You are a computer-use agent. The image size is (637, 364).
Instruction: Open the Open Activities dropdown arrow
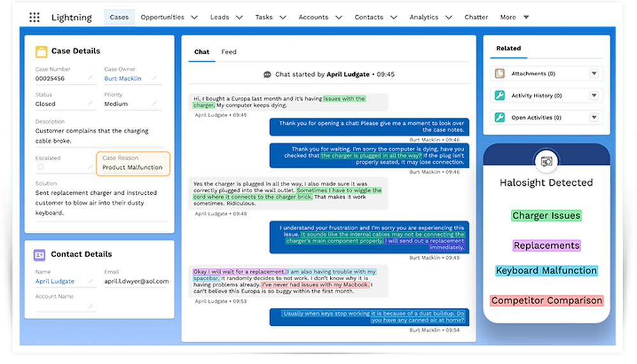(594, 117)
